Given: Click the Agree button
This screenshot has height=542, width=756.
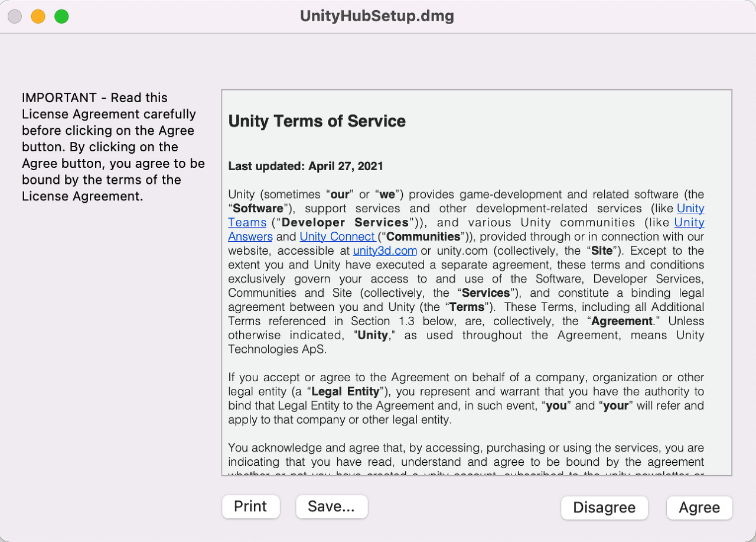Looking at the screenshot, I should pos(699,508).
